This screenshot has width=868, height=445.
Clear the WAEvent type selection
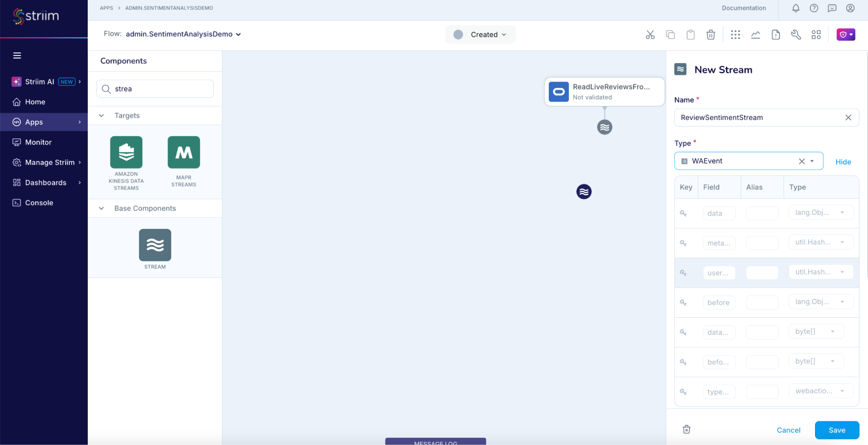point(802,161)
